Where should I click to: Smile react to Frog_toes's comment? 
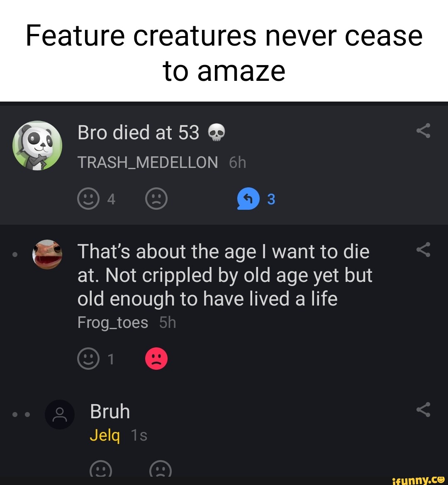click(x=89, y=359)
